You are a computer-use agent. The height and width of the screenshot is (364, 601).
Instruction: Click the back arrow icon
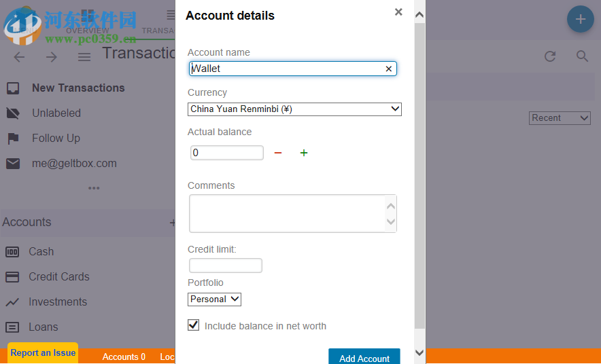click(x=19, y=57)
